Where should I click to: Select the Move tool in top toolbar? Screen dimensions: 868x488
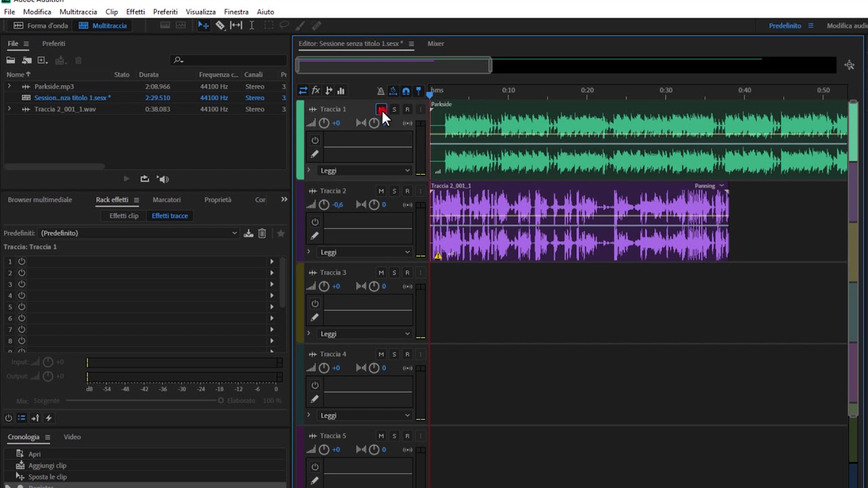click(x=203, y=26)
